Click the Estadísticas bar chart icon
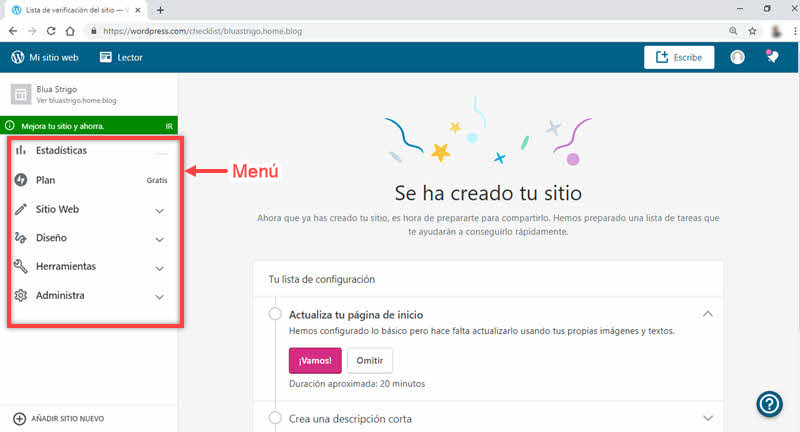The width and height of the screenshot is (800, 432). [21, 150]
